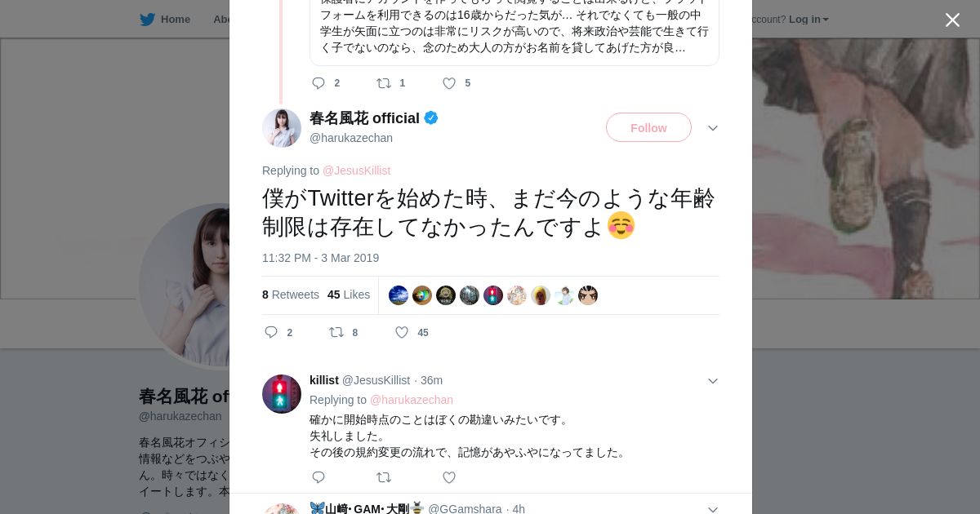This screenshot has width=980, height=514.
Task: View the 8 Retweets list
Action: tap(291, 295)
